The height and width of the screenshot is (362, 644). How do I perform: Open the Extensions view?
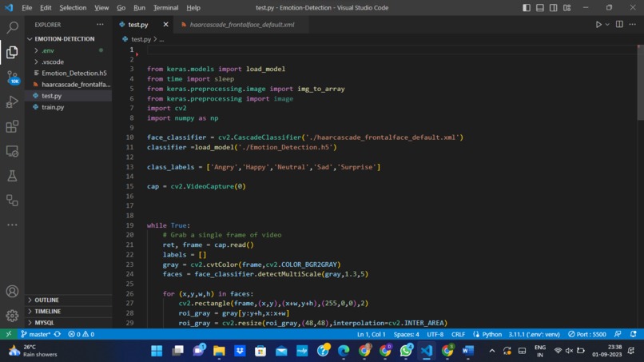coord(12,126)
